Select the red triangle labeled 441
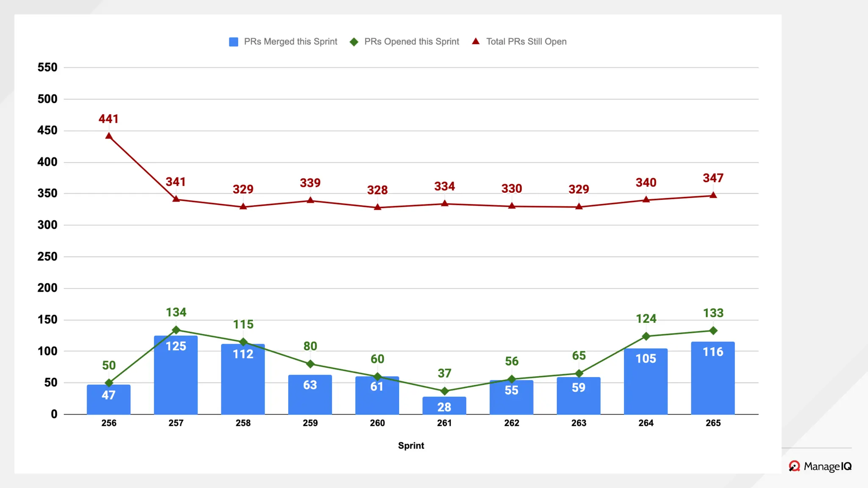 (x=109, y=136)
